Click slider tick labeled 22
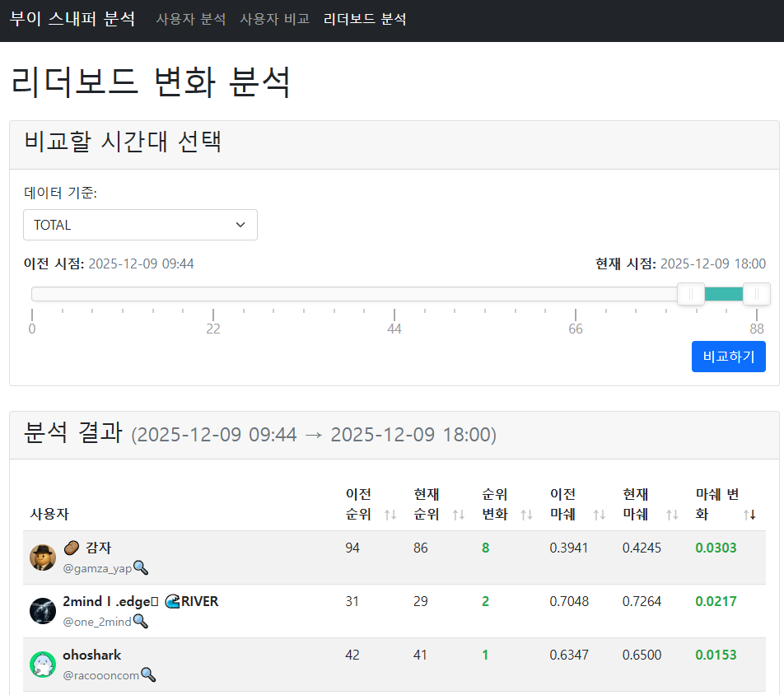This screenshot has width=784, height=695. [x=213, y=329]
